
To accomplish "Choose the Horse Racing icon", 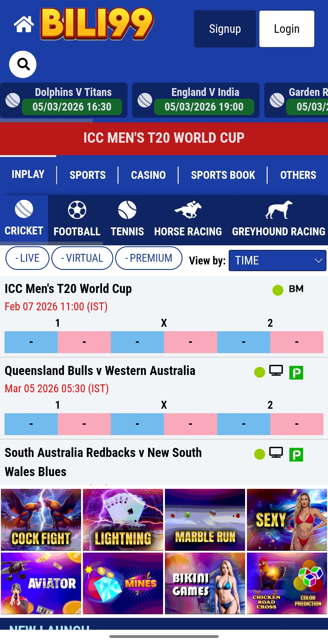I will [188, 210].
